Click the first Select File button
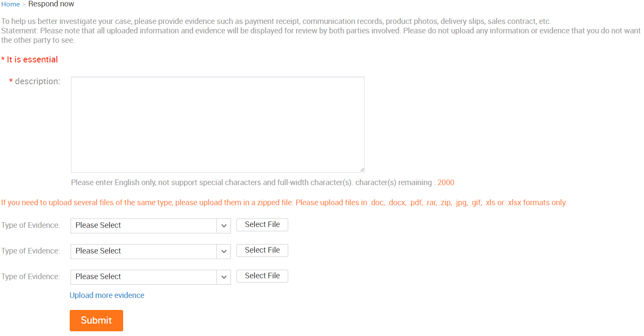 (262, 225)
